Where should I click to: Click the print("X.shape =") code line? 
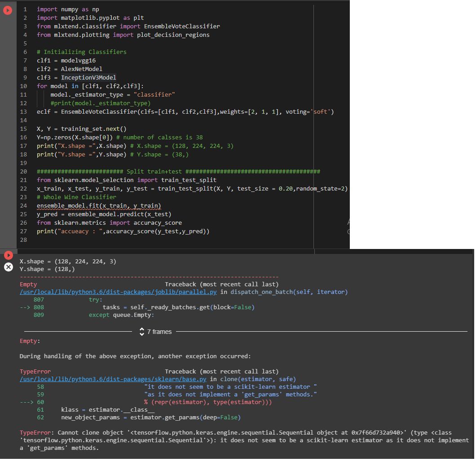coord(135,146)
